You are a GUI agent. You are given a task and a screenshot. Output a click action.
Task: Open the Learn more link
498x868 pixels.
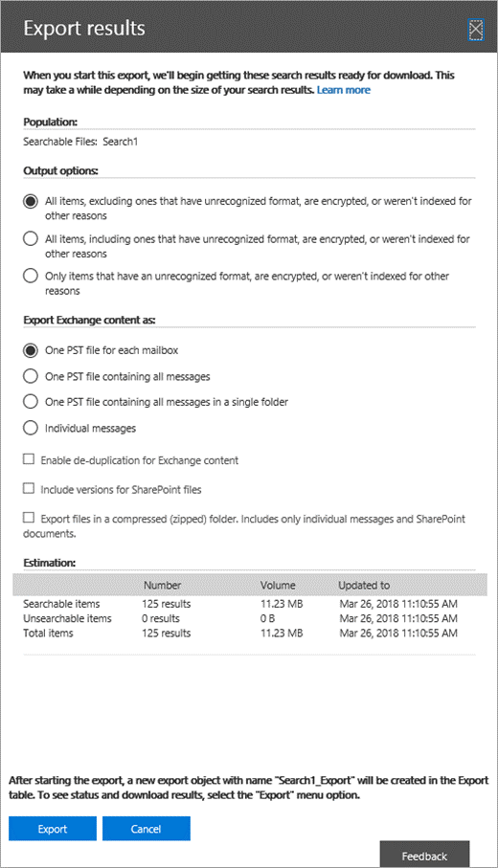point(344,90)
